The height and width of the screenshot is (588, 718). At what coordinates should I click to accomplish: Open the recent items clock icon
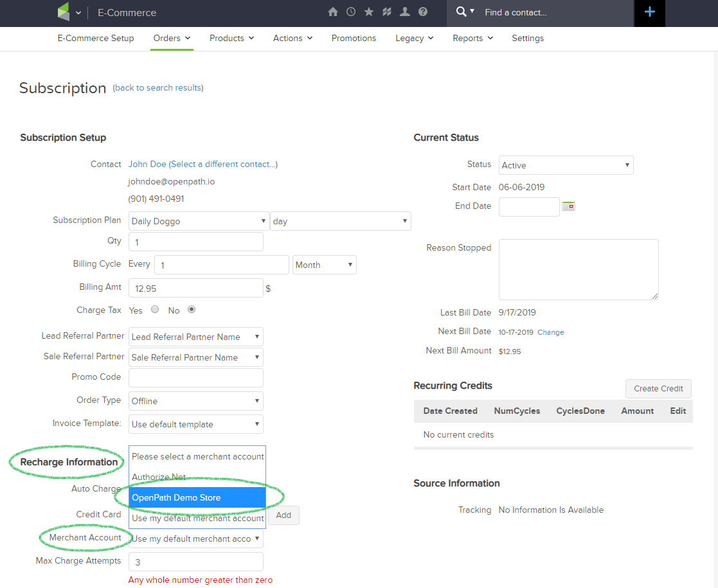351,12
